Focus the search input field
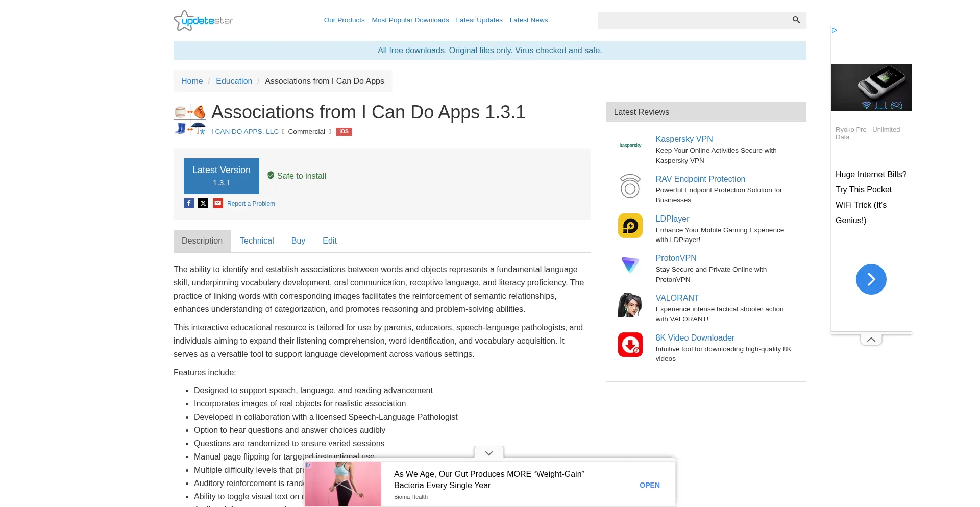Screen dimensions: 980x507 693,20
